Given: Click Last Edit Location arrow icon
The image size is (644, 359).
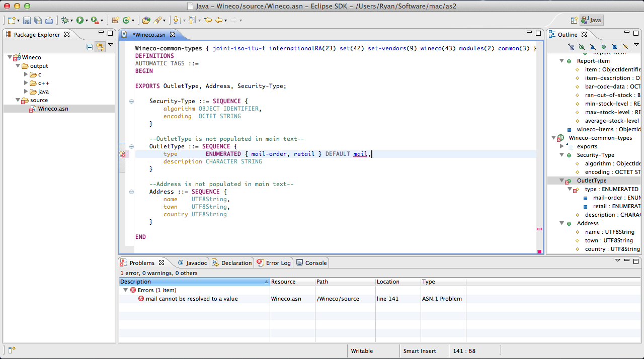Looking at the screenshot, I should click(207, 20).
